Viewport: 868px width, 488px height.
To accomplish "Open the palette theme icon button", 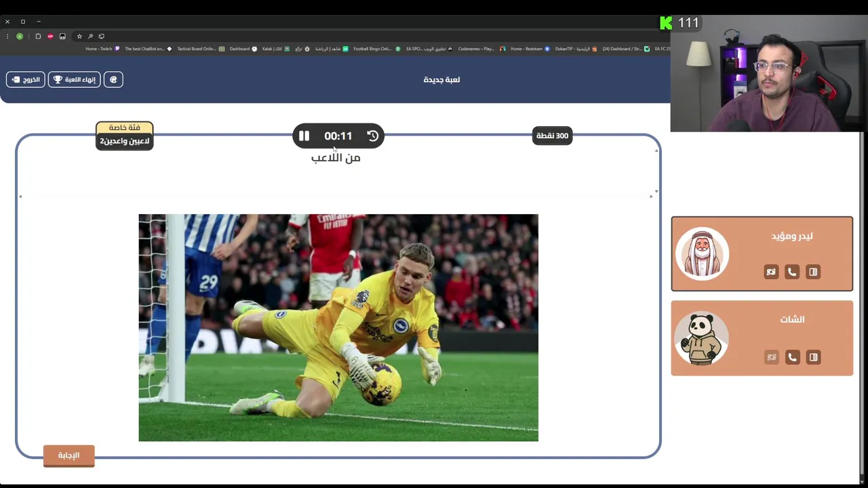I will tap(113, 79).
